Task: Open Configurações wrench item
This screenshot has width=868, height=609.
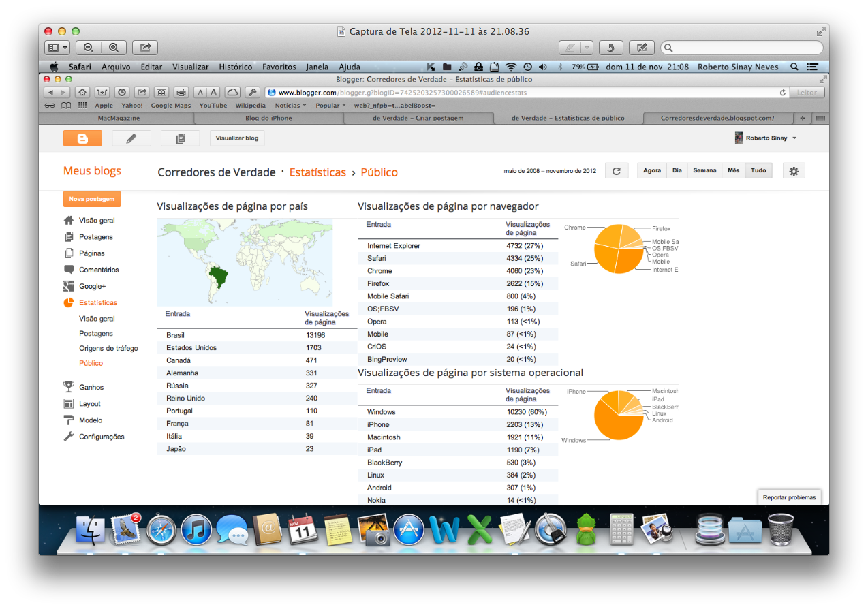Action: (94, 437)
